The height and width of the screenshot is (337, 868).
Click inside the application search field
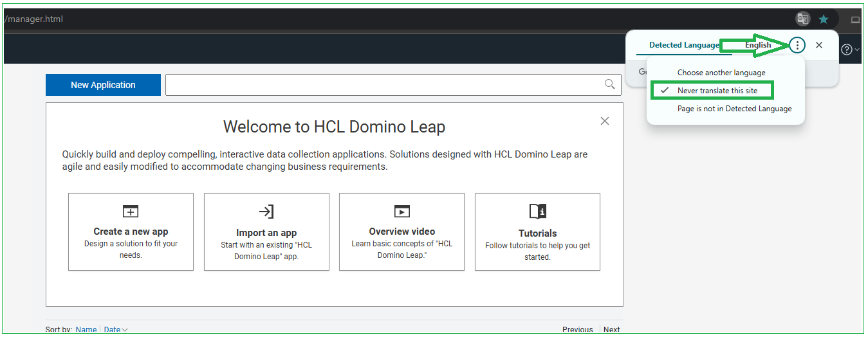pyautogui.click(x=383, y=85)
